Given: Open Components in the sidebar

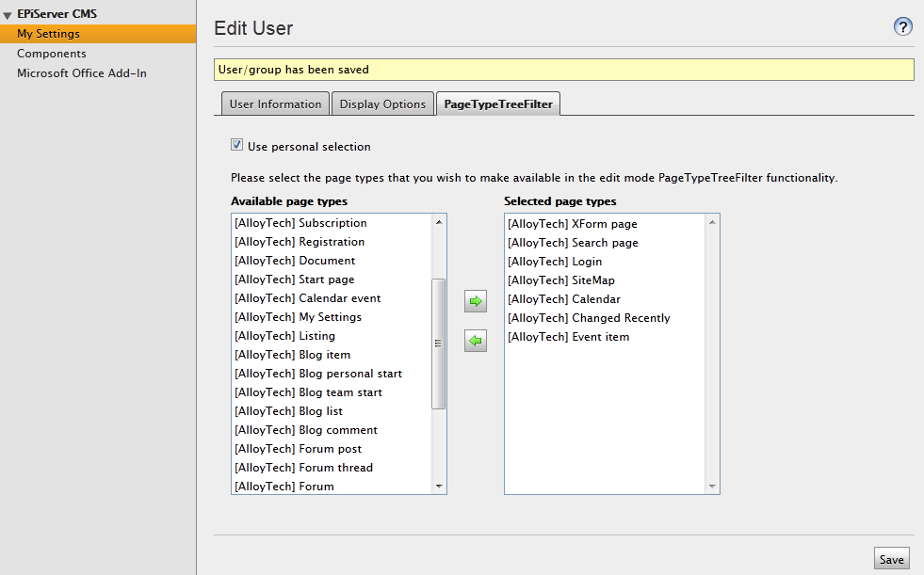Looking at the screenshot, I should coord(51,54).
